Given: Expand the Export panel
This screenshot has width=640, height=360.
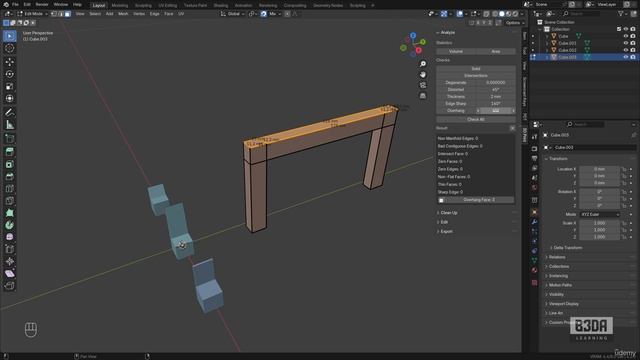Looking at the screenshot, I should point(444,231).
